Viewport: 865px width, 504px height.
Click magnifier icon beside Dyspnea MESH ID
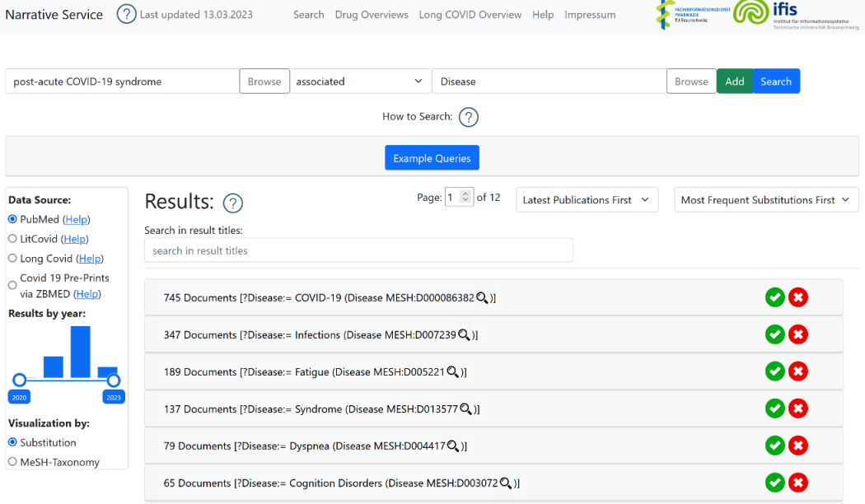pyautogui.click(x=452, y=446)
